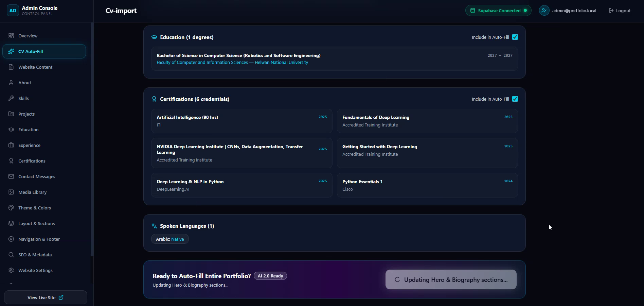Viewport: 644px width, 306px height.
Task: Click the Artificial Intelligence (90 hrs) certification
Action: tap(242, 121)
